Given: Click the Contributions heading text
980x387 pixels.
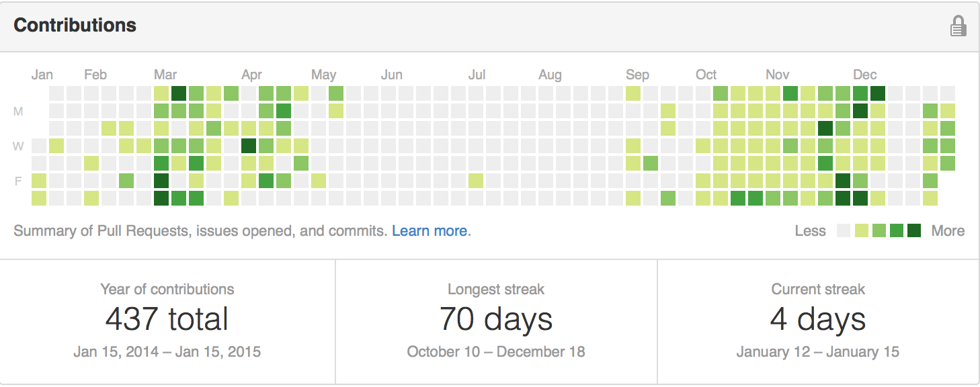Looking at the screenshot, I should pos(75,26).
